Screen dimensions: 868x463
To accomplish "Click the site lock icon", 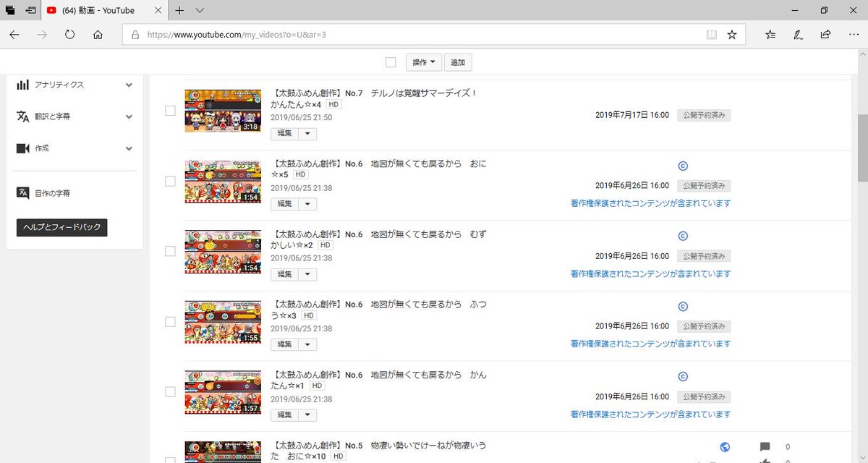I will pos(135,35).
